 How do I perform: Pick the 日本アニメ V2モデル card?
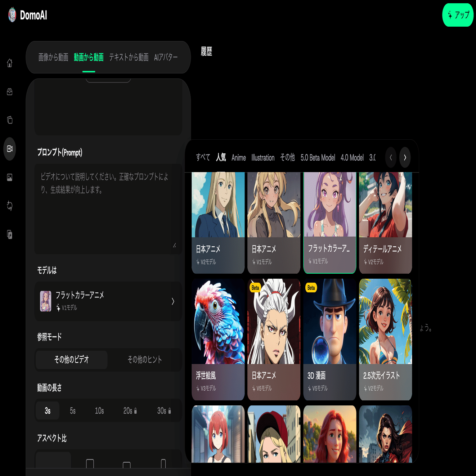[218, 223]
